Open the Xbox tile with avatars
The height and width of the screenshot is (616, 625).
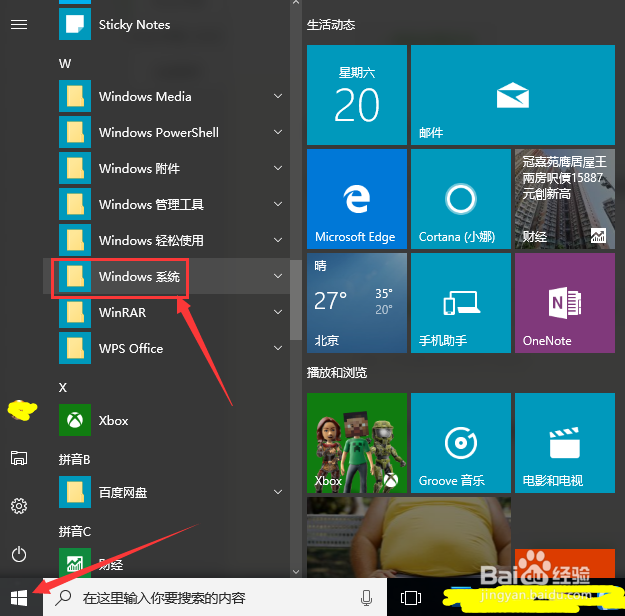(357, 443)
